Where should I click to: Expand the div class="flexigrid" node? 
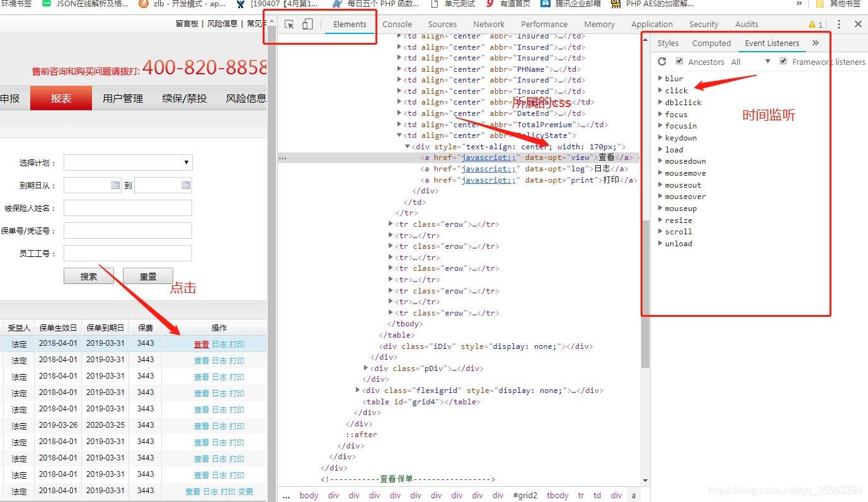pyautogui.click(x=358, y=391)
